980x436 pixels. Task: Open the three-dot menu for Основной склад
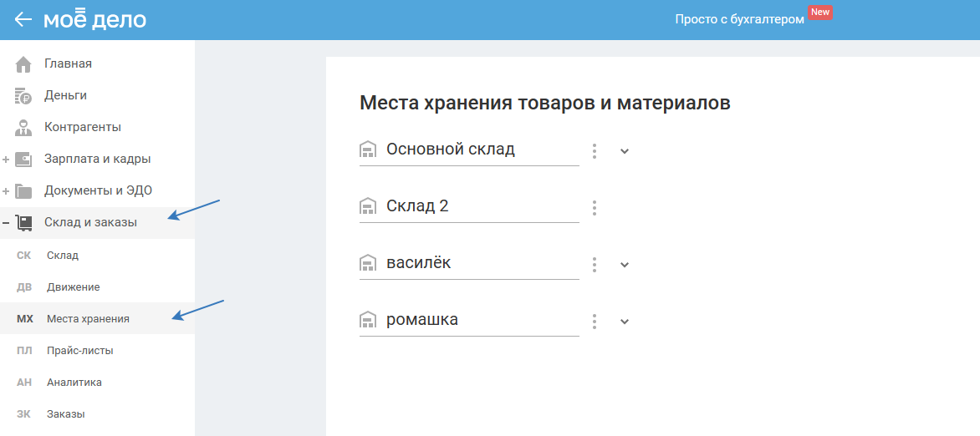click(595, 150)
